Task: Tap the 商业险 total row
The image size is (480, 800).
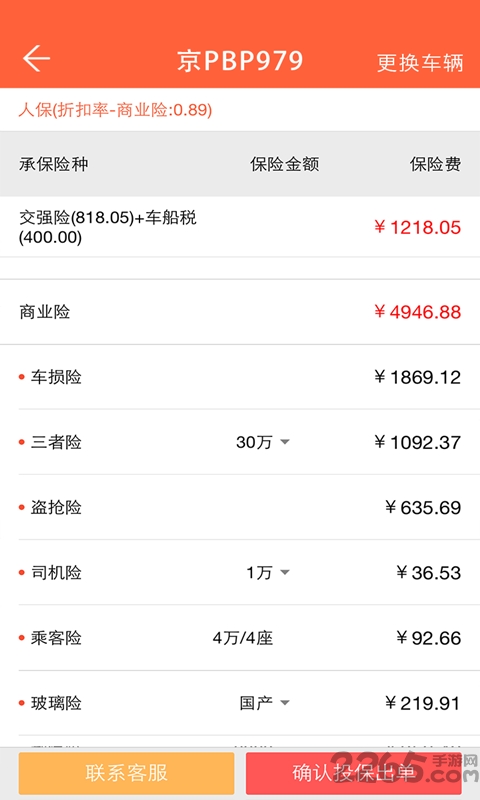Action: click(240, 312)
